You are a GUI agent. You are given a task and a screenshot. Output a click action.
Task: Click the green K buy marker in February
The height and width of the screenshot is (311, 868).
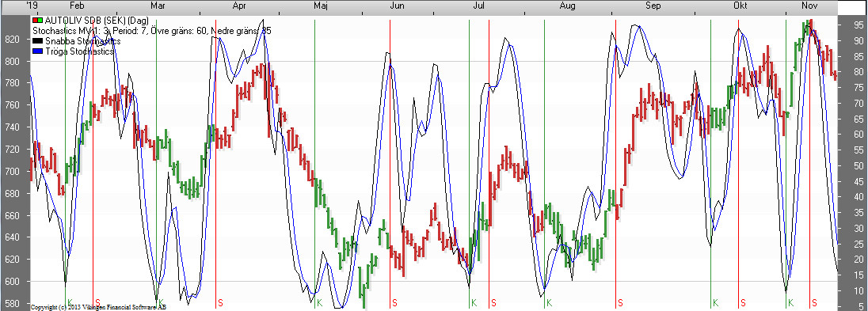pos(70,302)
